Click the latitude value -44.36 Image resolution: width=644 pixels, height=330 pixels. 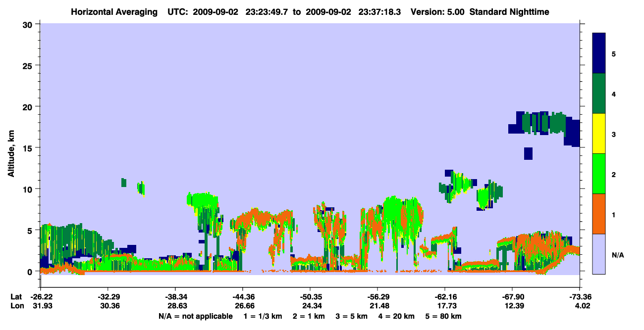point(242,297)
